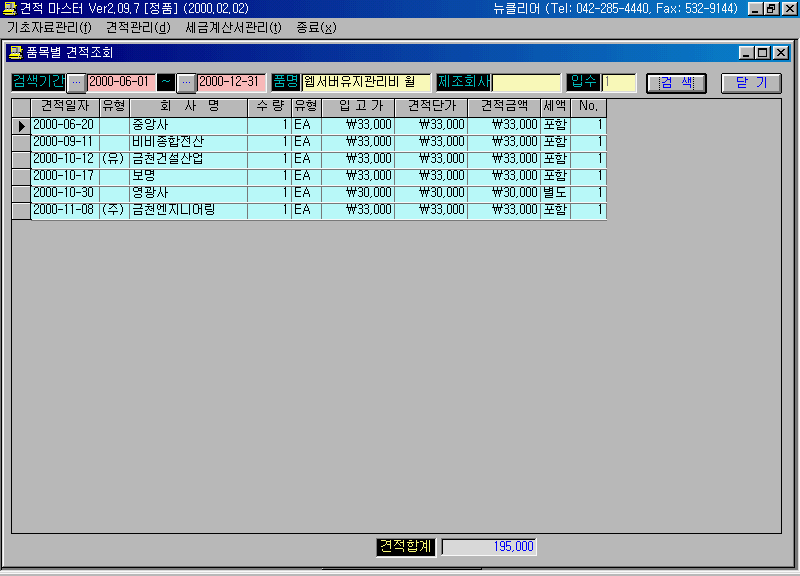Viewport: 800px width, 576px height.
Task: Select row selector for 2000-10-17 row
Action: point(21,177)
